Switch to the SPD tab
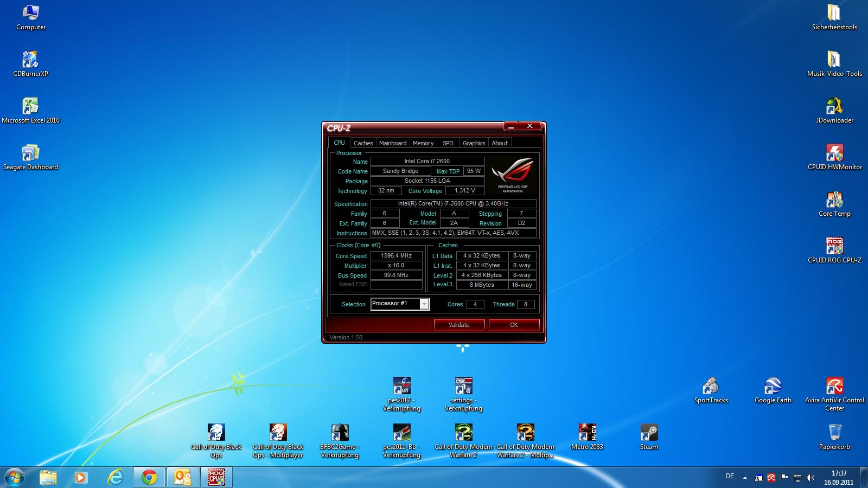The height and width of the screenshot is (488, 868). click(448, 143)
